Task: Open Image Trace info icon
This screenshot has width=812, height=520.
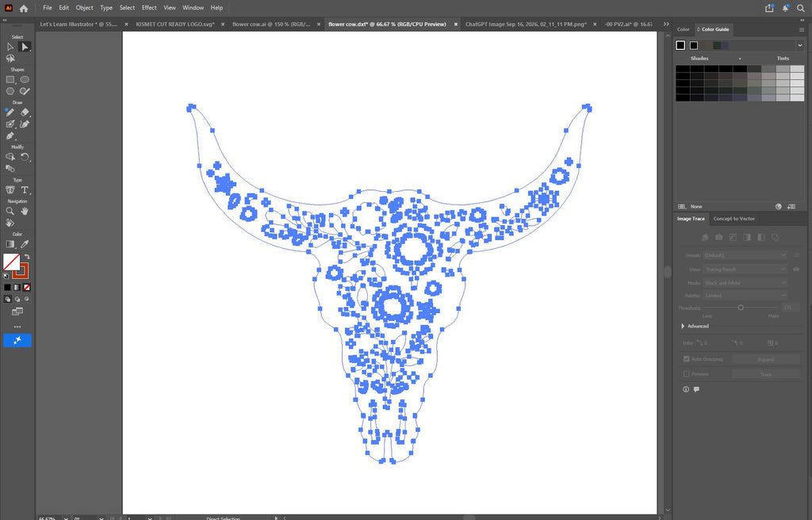Action: pos(686,389)
